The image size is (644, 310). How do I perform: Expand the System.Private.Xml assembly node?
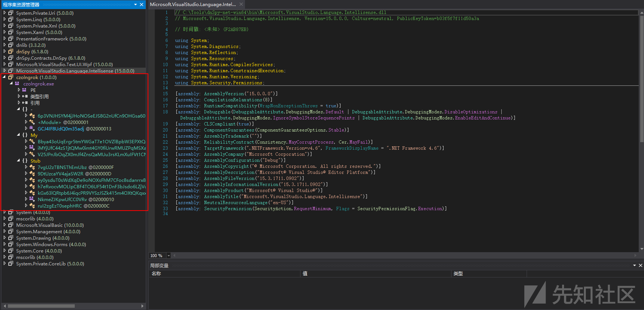[5, 26]
